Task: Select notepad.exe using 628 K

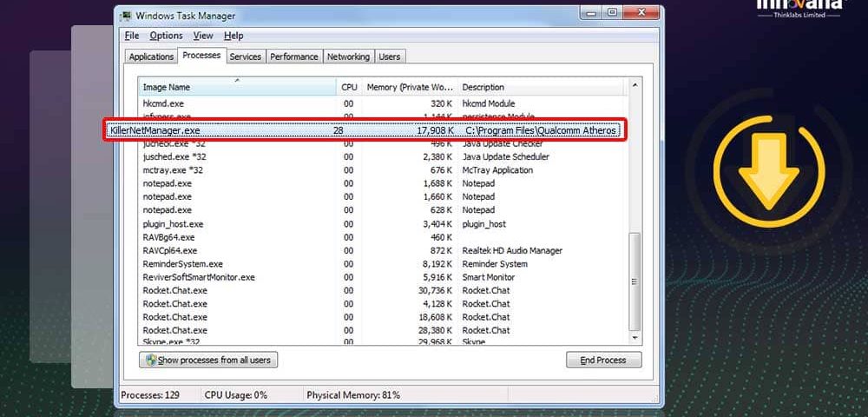Action: [382, 210]
